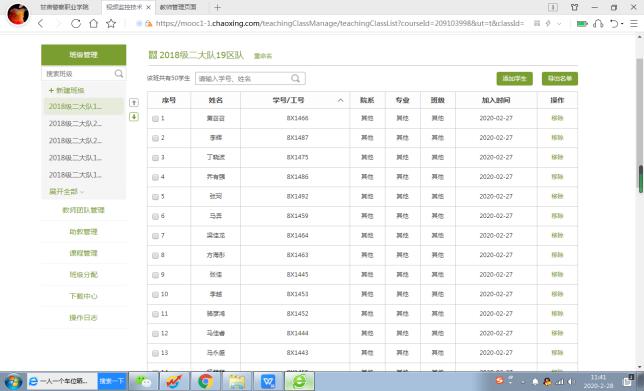Image resolution: width=644 pixels, height=391 pixels.
Task: Open the browser hamburger menu
Action: pyautogui.click(x=634, y=23)
